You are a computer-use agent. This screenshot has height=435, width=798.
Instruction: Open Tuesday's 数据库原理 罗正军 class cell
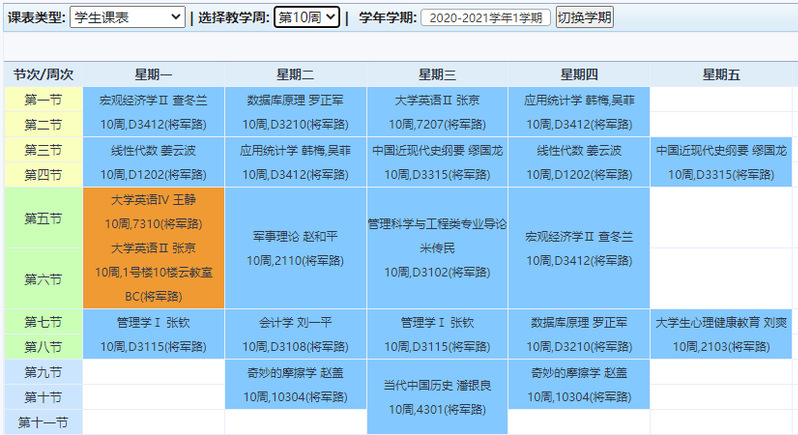296,111
